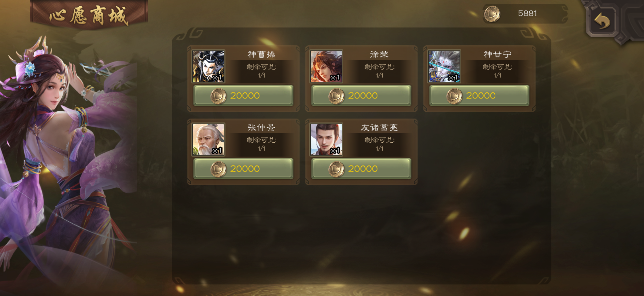The height and width of the screenshot is (296, 644).
Task: Click the 心愿商城 title banner
Action: pyautogui.click(x=89, y=15)
